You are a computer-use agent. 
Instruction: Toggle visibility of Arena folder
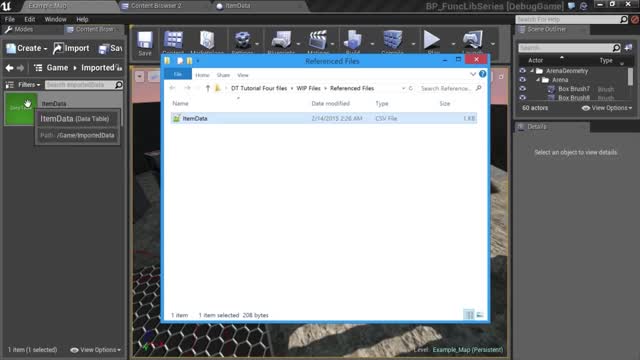coord(522,80)
